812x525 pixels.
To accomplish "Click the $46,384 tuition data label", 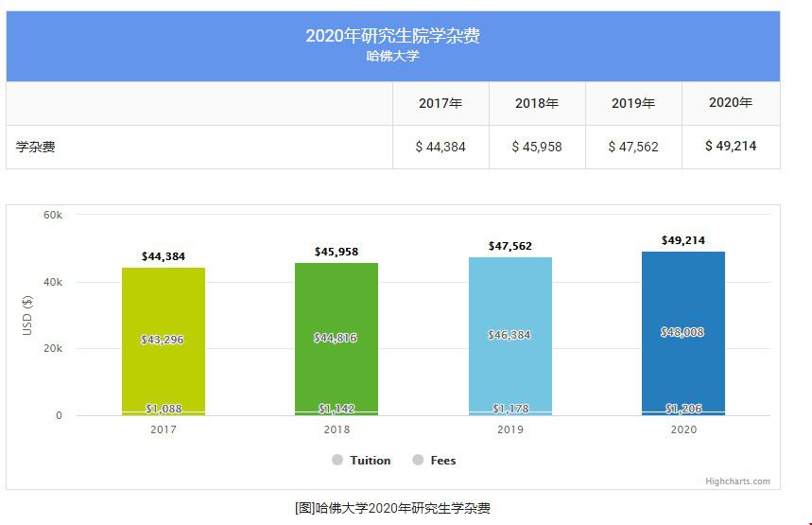I will pos(510,335).
